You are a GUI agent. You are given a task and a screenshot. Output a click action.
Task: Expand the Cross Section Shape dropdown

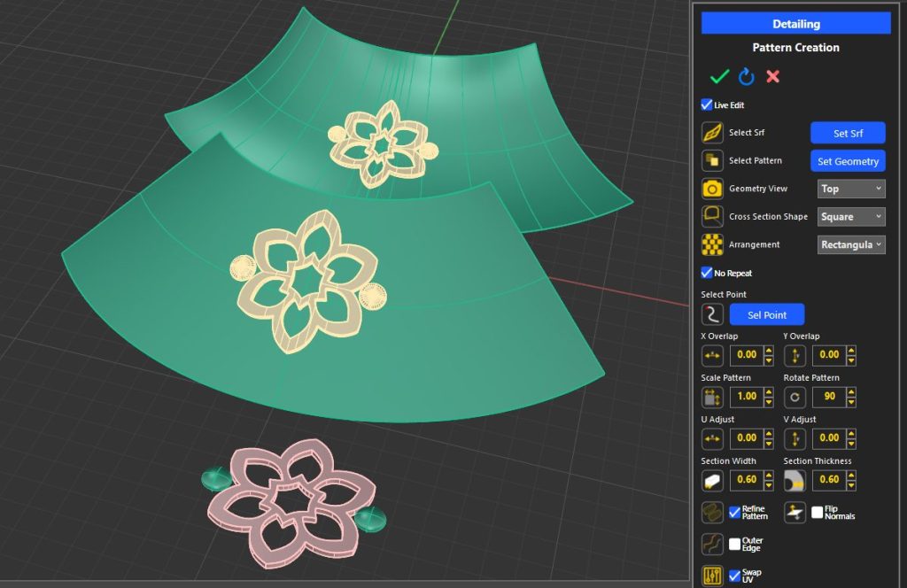click(x=851, y=217)
